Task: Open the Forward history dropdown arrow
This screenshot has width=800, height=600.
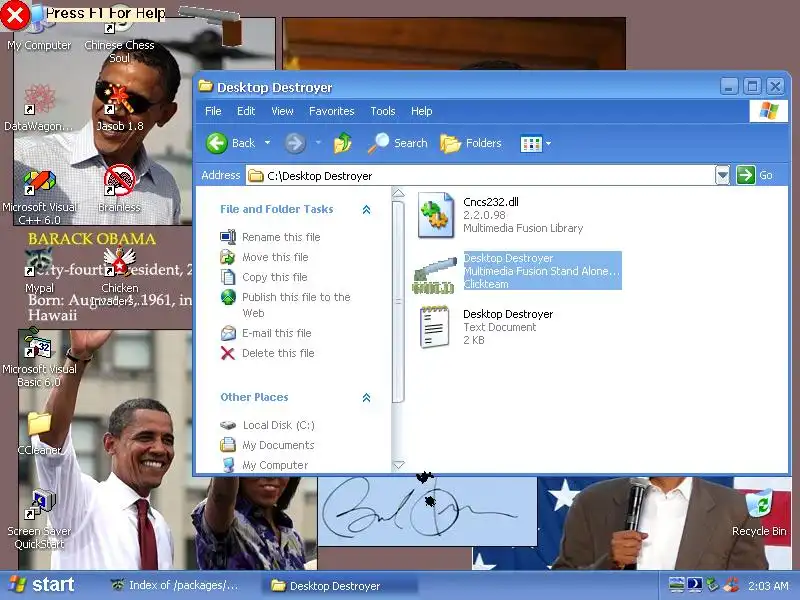Action: 318,143
